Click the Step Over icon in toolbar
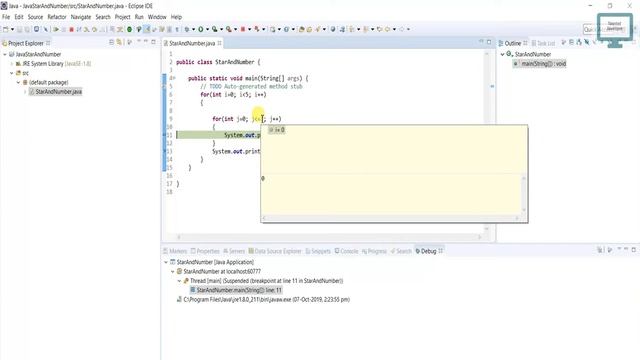 pos(94,29)
